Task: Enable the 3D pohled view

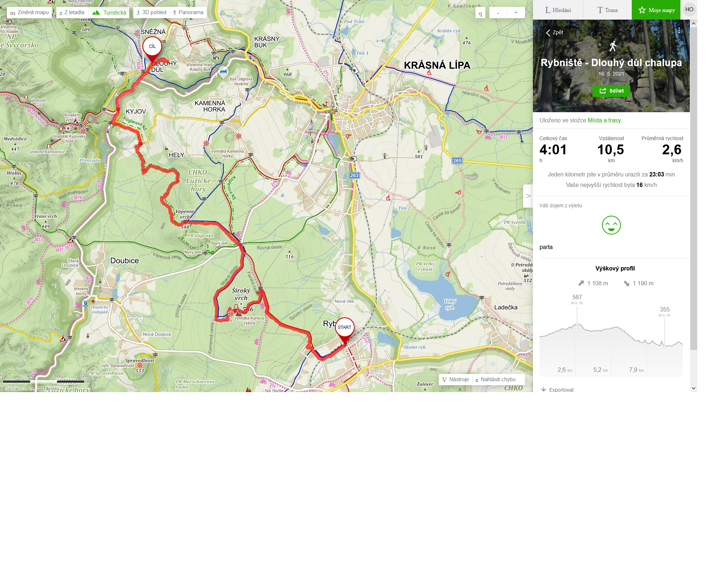Action: 151,12
